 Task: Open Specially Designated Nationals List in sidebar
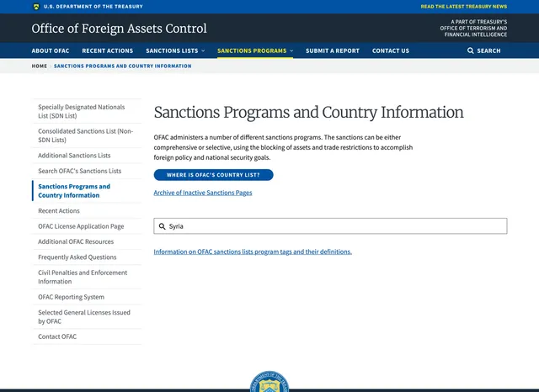coord(82,111)
